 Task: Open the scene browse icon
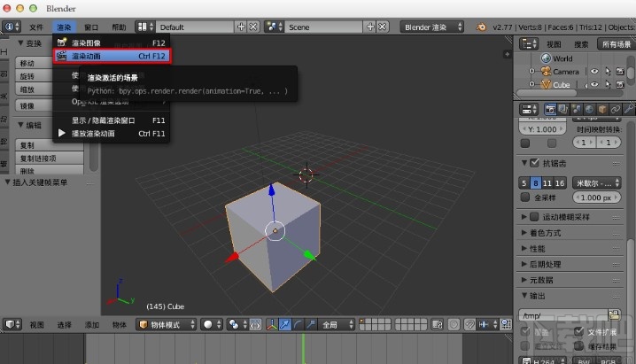[274, 27]
